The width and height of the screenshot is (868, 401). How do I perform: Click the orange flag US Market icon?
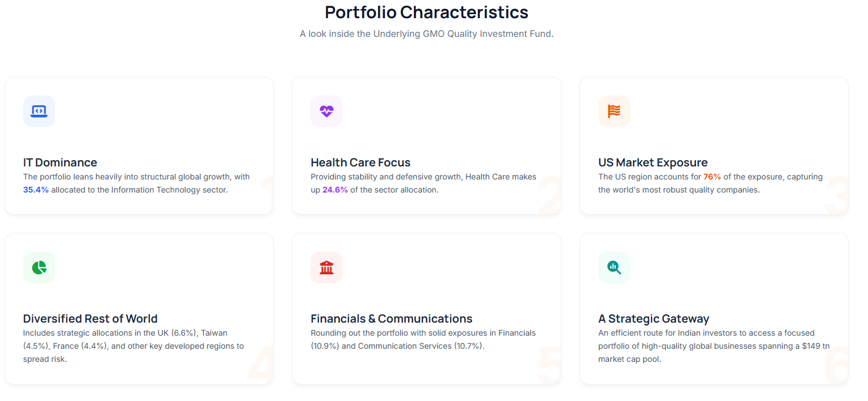[614, 111]
